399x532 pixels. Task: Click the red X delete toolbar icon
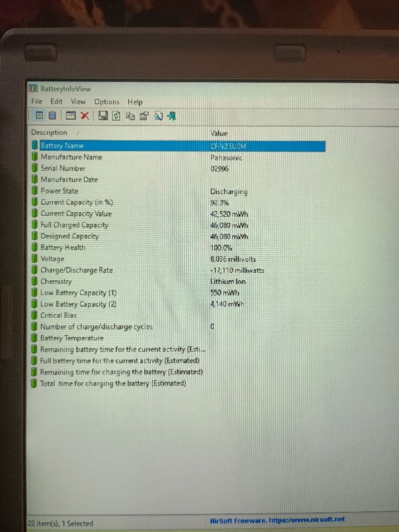pyautogui.click(x=85, y=116)
